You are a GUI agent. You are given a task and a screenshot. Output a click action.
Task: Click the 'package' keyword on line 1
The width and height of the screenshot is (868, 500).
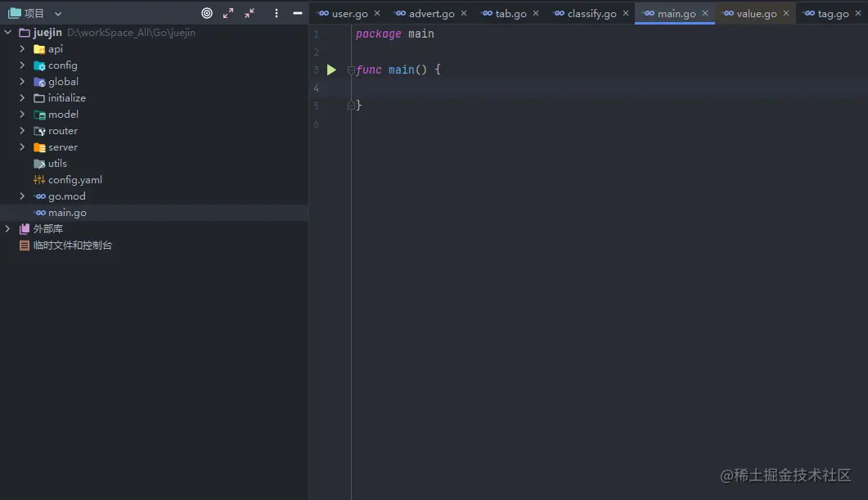pos(378,34)
